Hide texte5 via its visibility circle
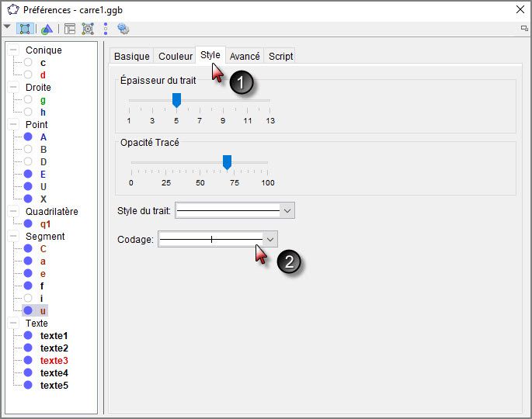Image resolution: width=532 pixels, height=419 pixels. click(28, 385)
